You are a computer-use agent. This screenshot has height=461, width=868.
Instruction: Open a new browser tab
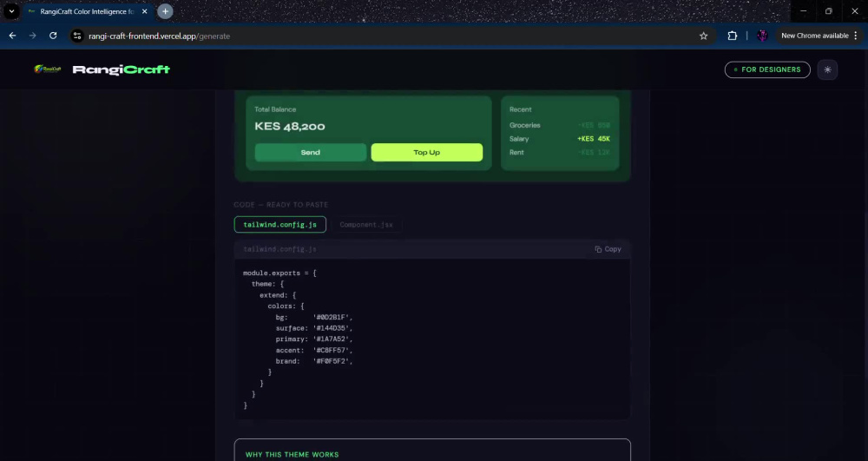(x=165, y=11)
